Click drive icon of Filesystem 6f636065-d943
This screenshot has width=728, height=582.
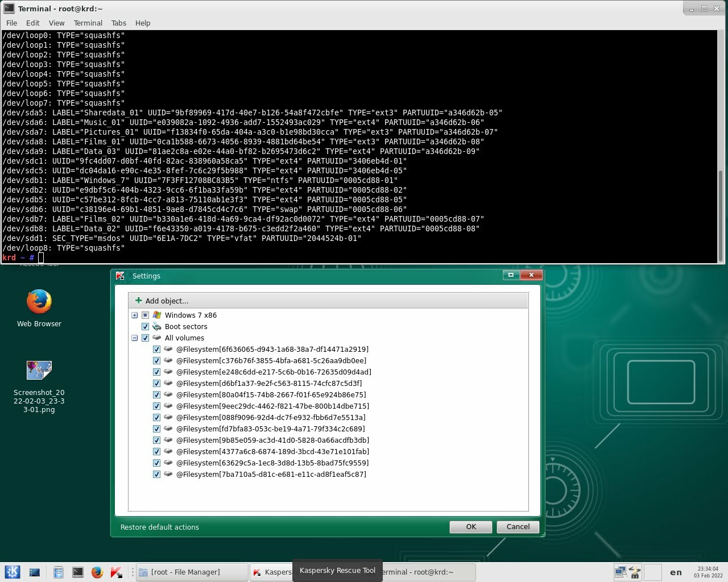(x=168, y=349)
